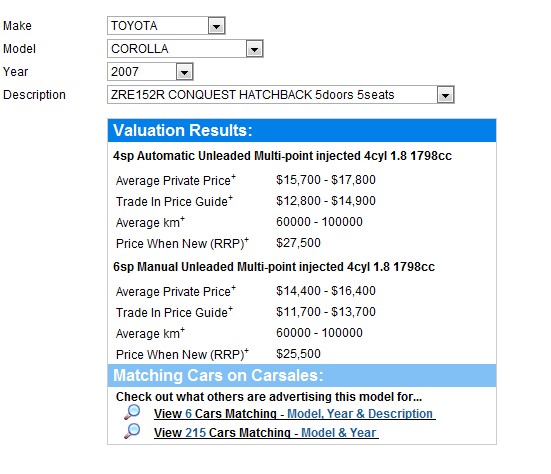The image size is (551, 474).
Task: Open View 215 Cars Matching link
Action: click(266, 433)
